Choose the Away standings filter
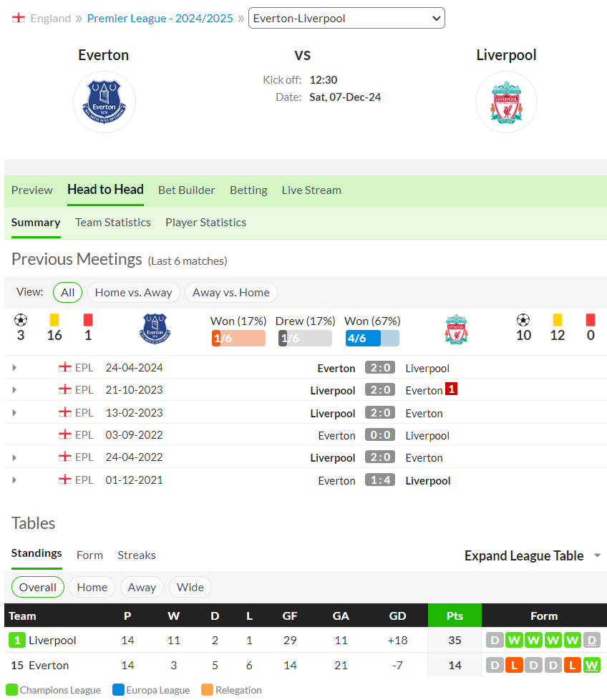Image resolution: width=607 pixels, height=700 pixels. point(142,587)
